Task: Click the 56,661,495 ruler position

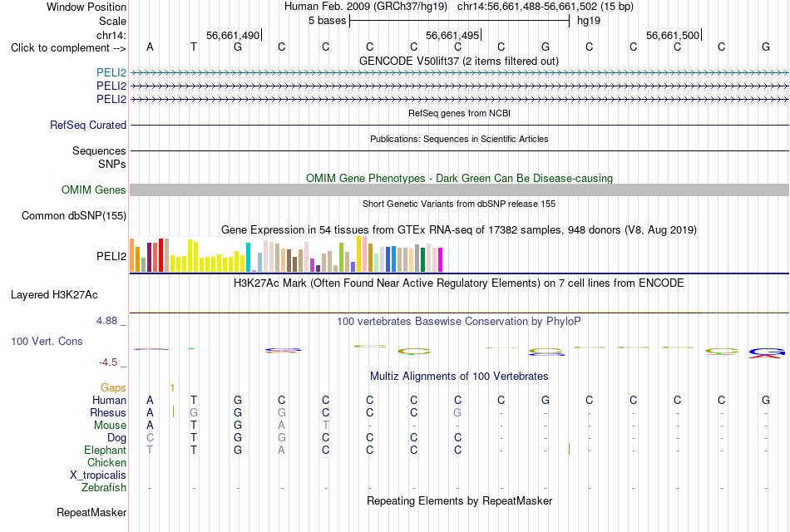Action: (x=452, y=35)
